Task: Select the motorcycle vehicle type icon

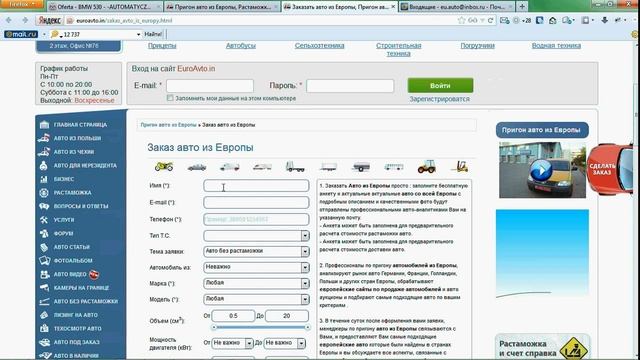Action: [164, 167]
